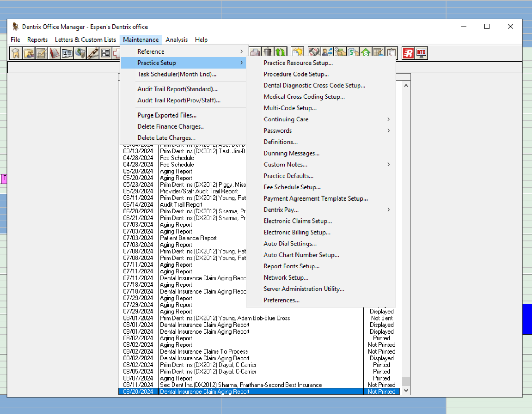Viewport: 532px width, 414px height.
Task: Open Electronic Claims Setup
Action: pyautogui.click(x=321, y=221)
